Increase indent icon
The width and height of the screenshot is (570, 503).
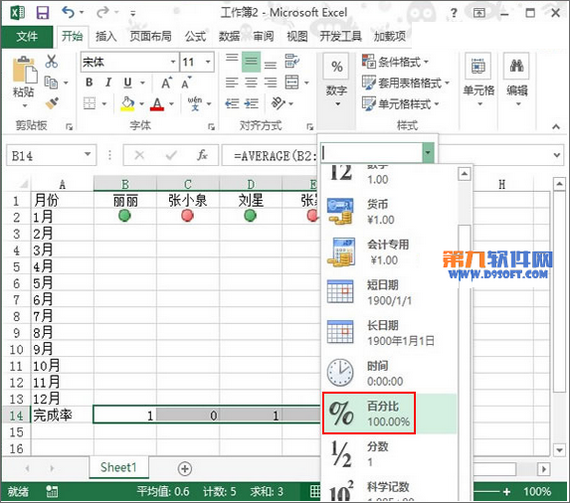pyautogui.click(x=251, y=104)
